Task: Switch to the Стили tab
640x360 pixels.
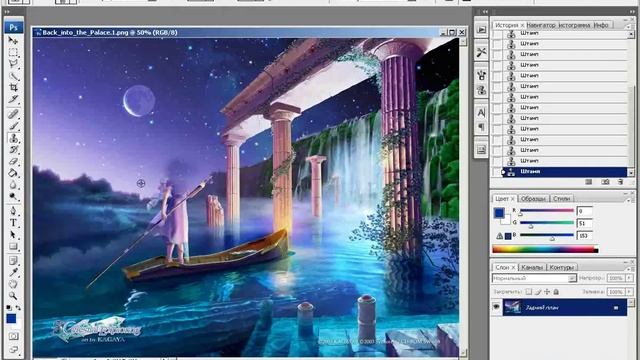Action: tap(562, 199)
